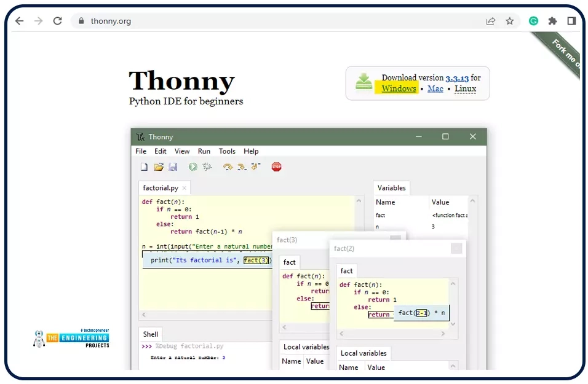The width and height of the screenshot is (588, 384).
Task: Close the fact(2) frame window
Action: (x=456, y=248)
